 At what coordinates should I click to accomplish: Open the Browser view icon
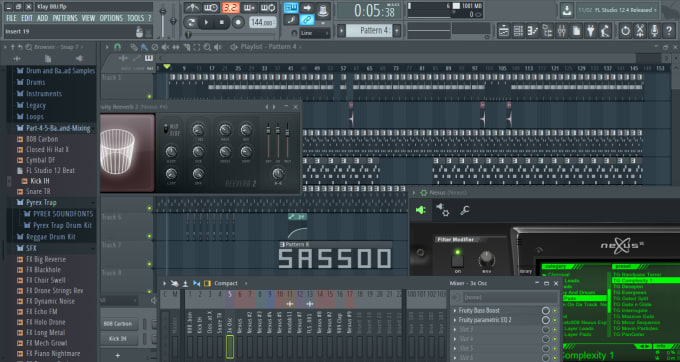coord(547,31)
